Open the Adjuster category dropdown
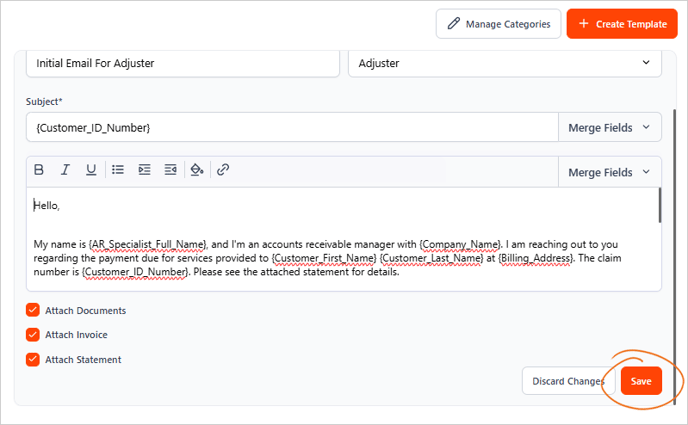 click(x=504, y=63)
